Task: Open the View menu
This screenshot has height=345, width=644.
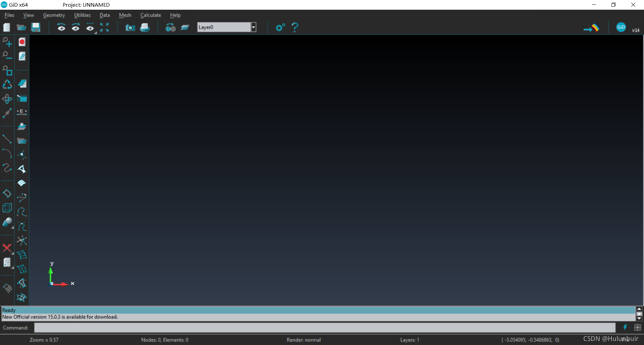Action: [29, 15]
